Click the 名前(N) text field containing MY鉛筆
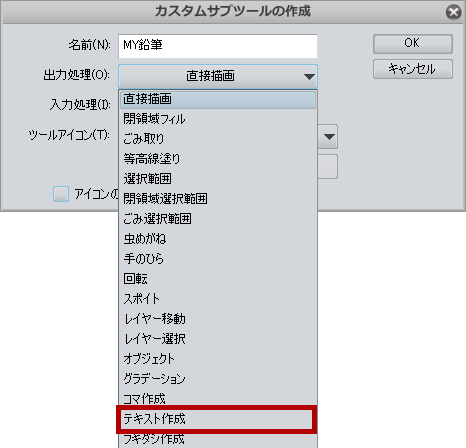 pyautogui.click(x=218, y=46)
